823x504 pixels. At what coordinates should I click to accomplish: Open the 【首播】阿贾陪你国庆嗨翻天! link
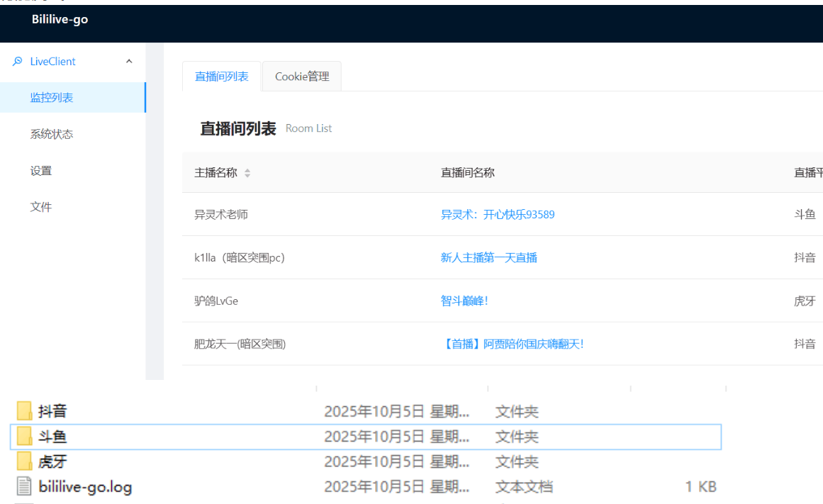point(513,344)
